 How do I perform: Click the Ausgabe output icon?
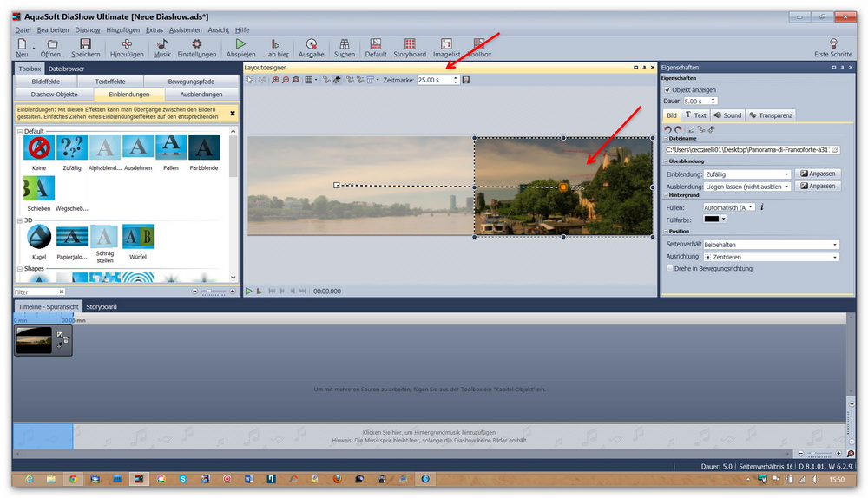coord(311,44)
